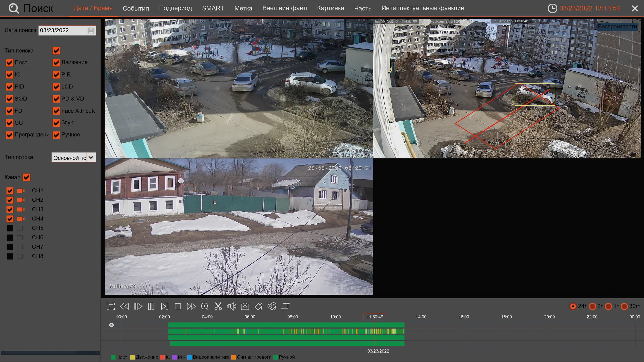Image resolution: width=644 pixels, height=362 pixels.
Task: Toggle audio with the speaker icon
Action: click(231, 306)
